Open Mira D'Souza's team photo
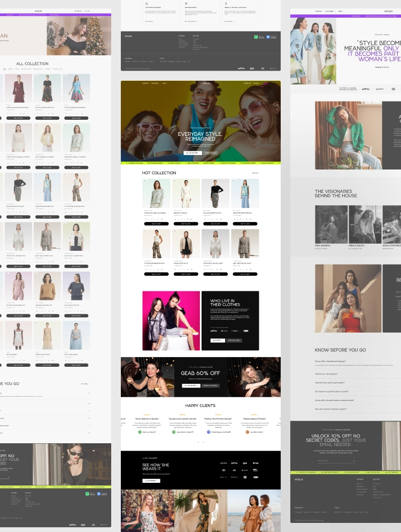Image resolution: width=401 pixels, height=532 pixels. click(x=365, y=224)
